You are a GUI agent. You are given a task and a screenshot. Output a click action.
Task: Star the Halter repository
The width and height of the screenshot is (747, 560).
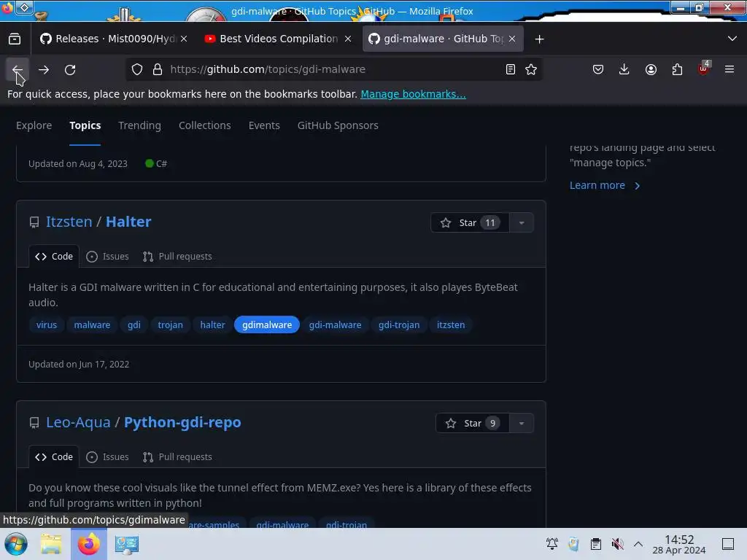coord(470,223)
